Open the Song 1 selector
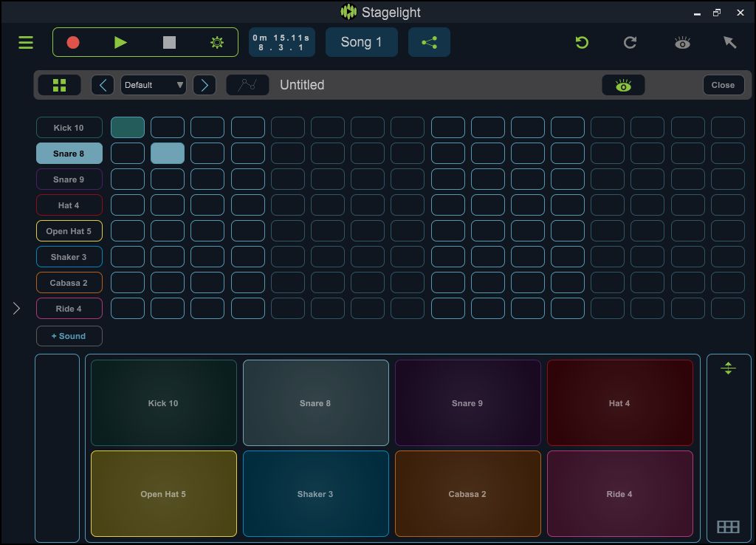This screenshot has height=545, width=756. tap(361, 42)
